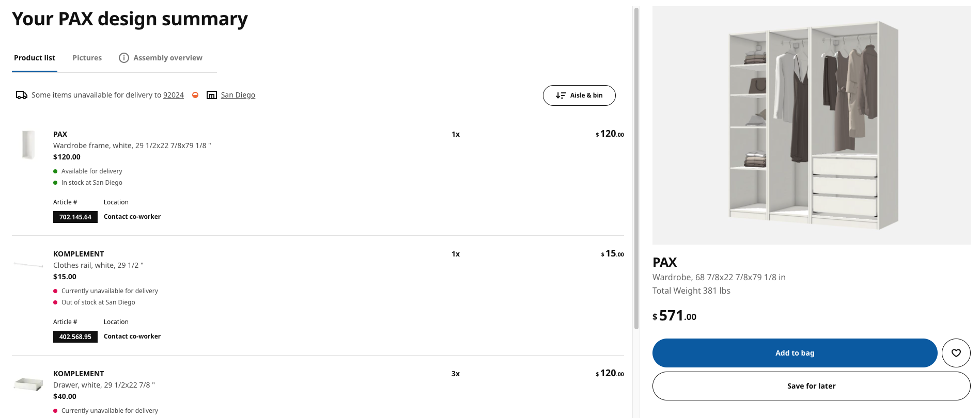Click the store building icon

[212, 95]
